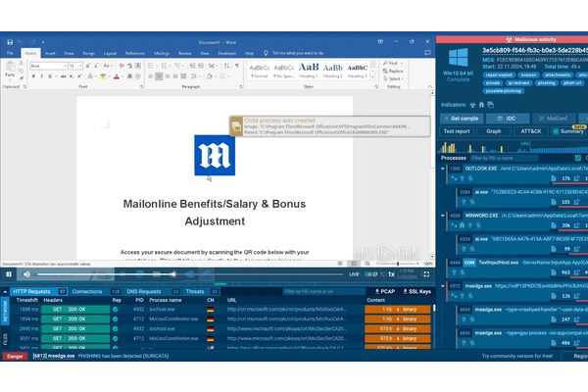Pause the video playback
Image resolution: width=588 pixels, height=392 pixels.
[x=9, y=274]
